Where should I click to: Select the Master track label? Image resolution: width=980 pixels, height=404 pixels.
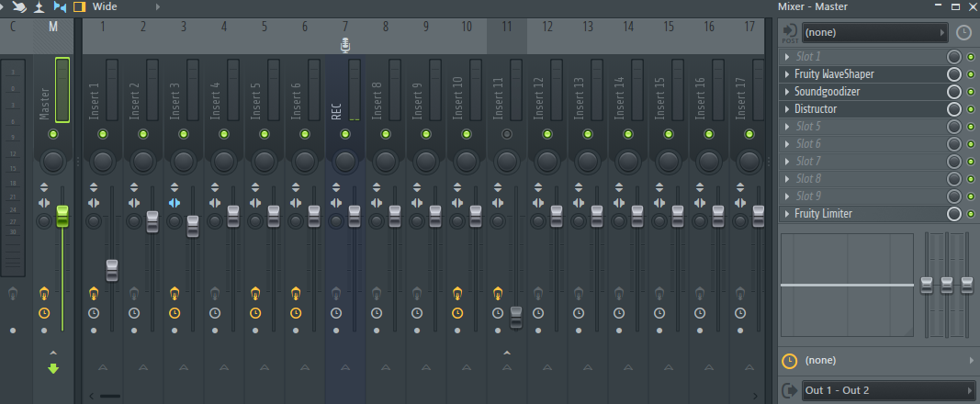pos(44,103)
